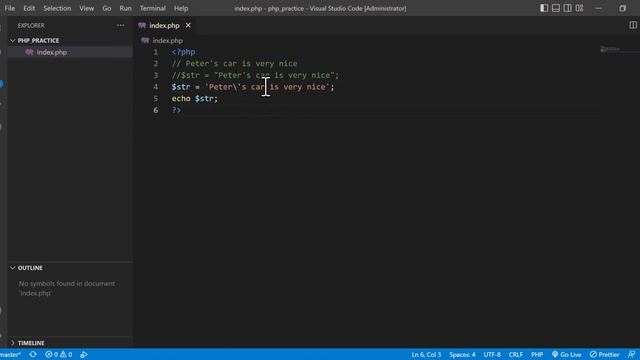Click the minimap preview
Viewport: 640px width, 360px height.
click(610, 49)
